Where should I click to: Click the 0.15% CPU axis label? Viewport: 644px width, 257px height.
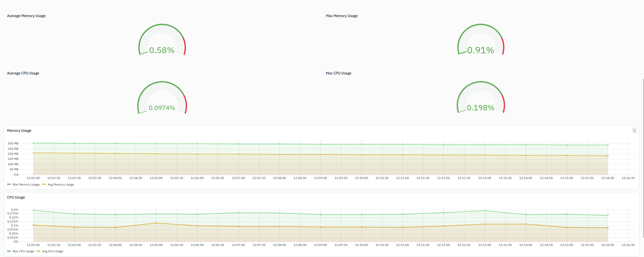(x=14, y=217)
